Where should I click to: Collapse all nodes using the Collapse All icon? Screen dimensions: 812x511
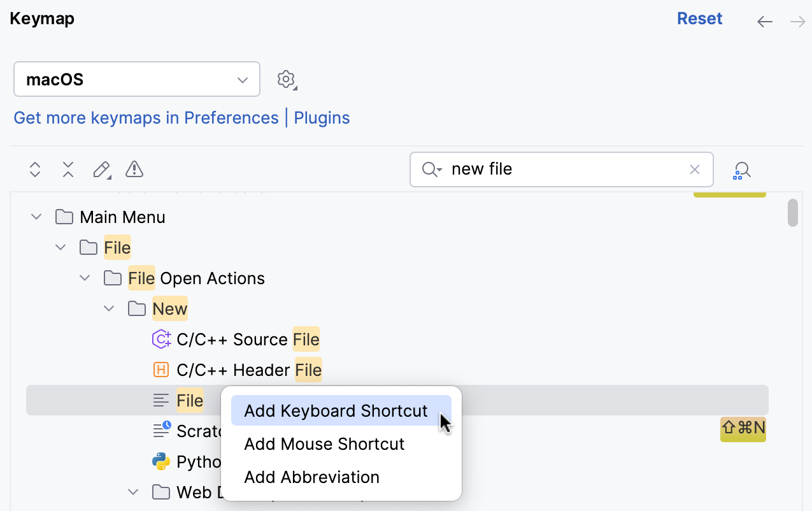68,169
